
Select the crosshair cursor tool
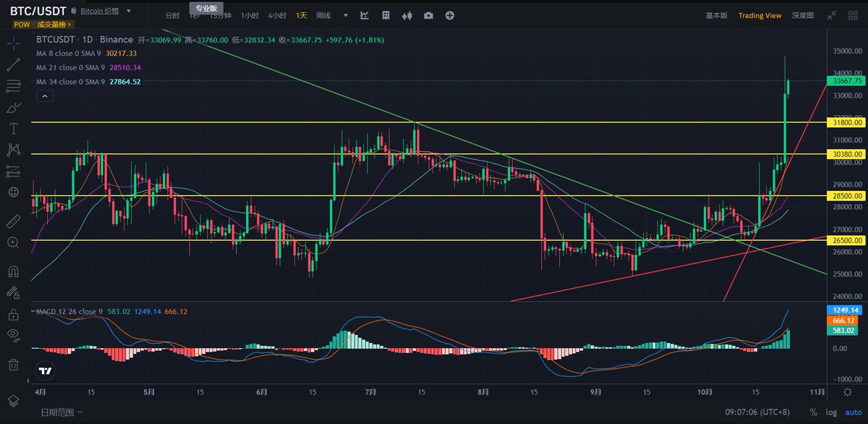click(13, 43)
